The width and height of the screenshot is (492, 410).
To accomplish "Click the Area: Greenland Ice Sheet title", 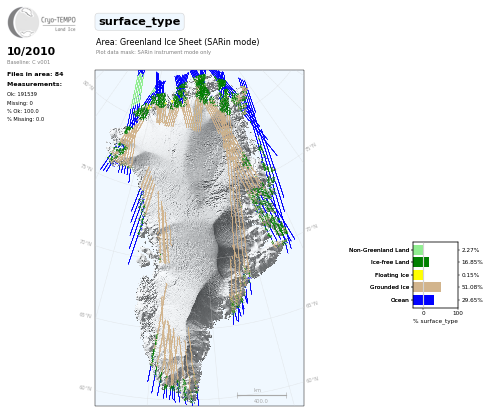I will (x=177, y=42).
